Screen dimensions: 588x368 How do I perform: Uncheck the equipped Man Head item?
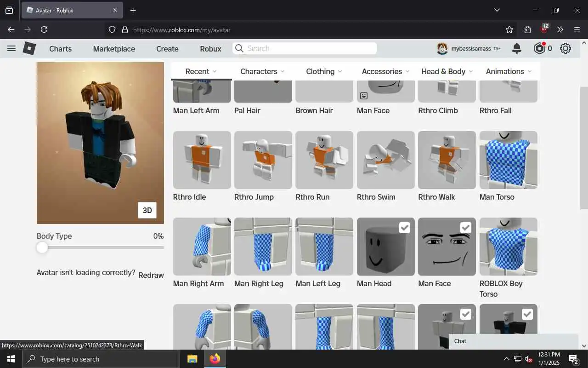coord(405,227)
